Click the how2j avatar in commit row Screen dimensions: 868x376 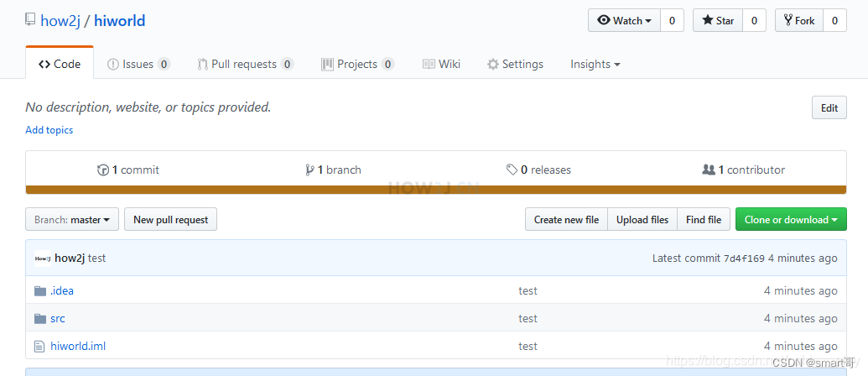click(43, 258)
